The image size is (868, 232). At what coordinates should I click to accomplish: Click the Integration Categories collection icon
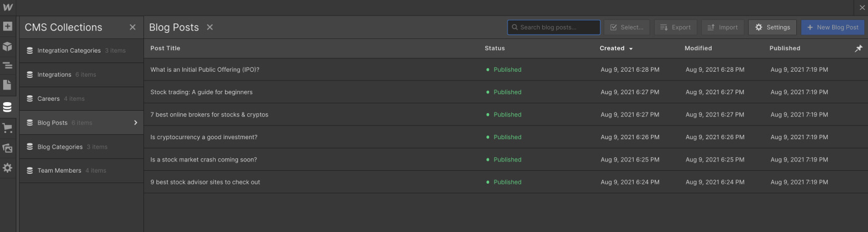[30, 51]
